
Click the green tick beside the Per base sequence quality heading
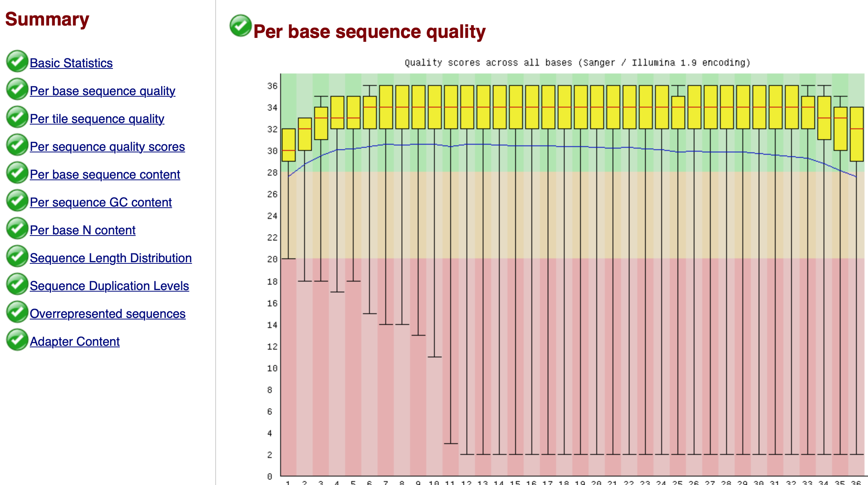point(240,26)
